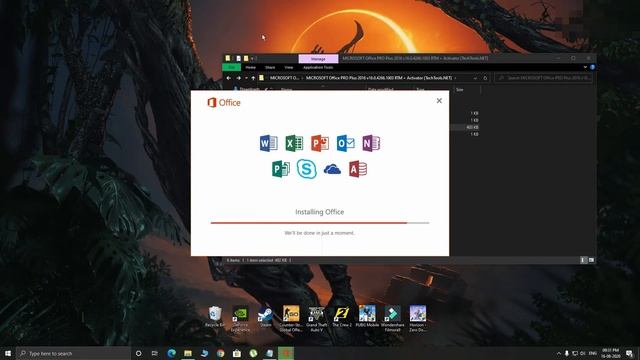Click the Office logo in the installer
Screen dimensions: 640x360
[x=224, y=102]
